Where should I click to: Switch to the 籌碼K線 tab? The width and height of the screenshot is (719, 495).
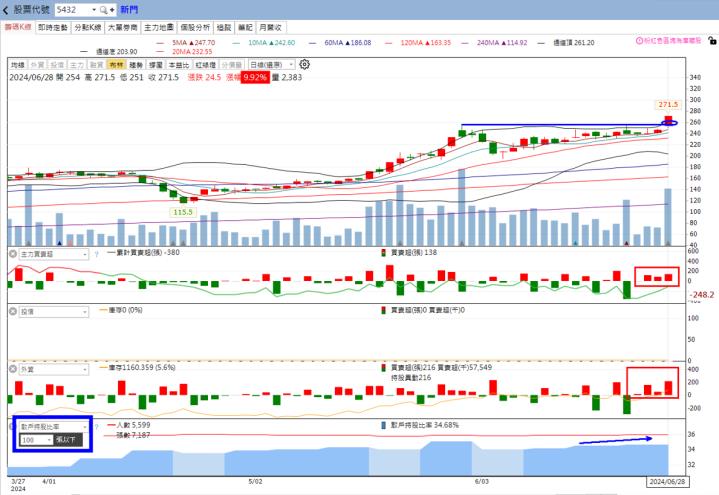point(18,27)
